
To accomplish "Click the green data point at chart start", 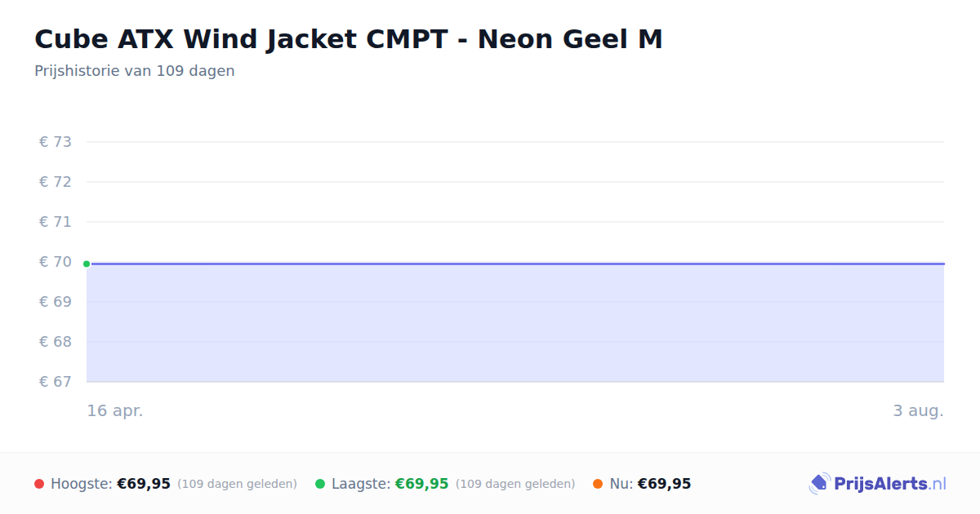I will pos(87,264).
